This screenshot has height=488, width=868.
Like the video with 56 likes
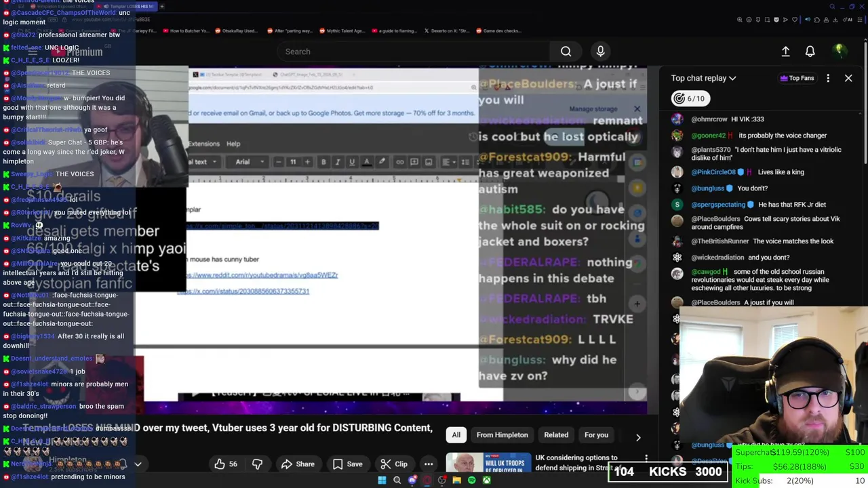point(226,464)
